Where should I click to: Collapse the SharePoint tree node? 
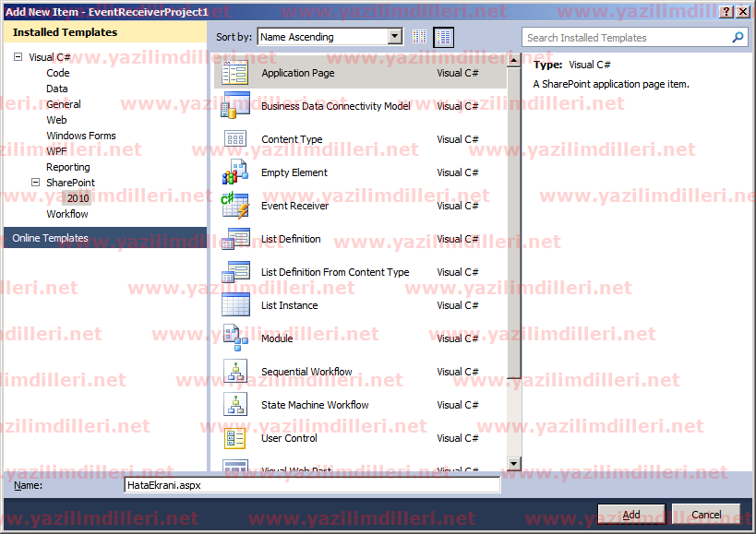(35, 182)
